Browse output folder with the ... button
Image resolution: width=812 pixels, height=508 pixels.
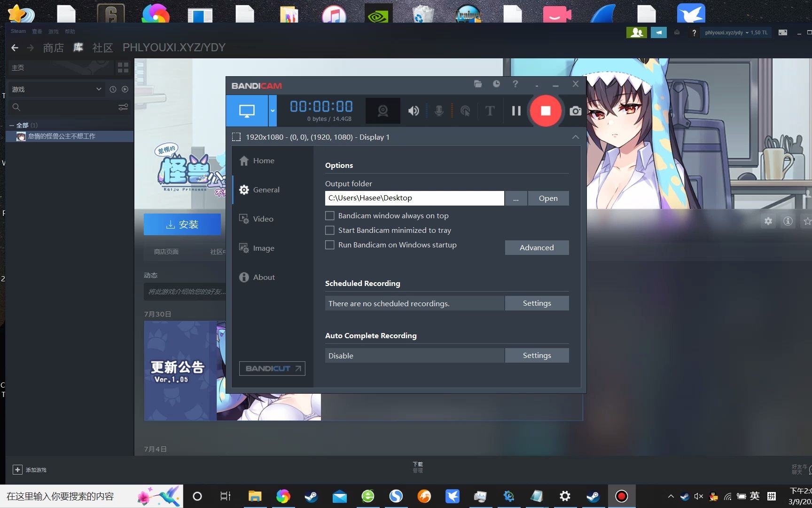coord(516,198)
